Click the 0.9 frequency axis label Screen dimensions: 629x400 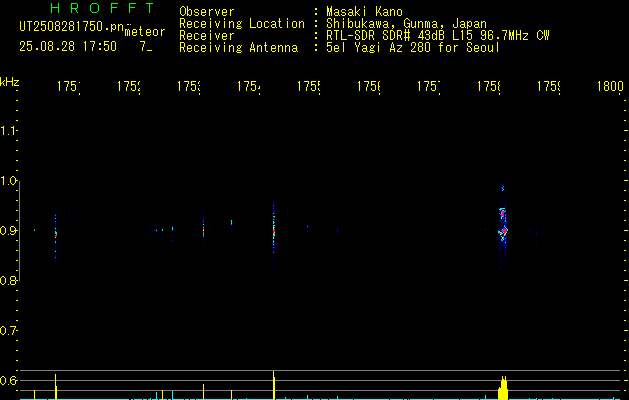8,231
